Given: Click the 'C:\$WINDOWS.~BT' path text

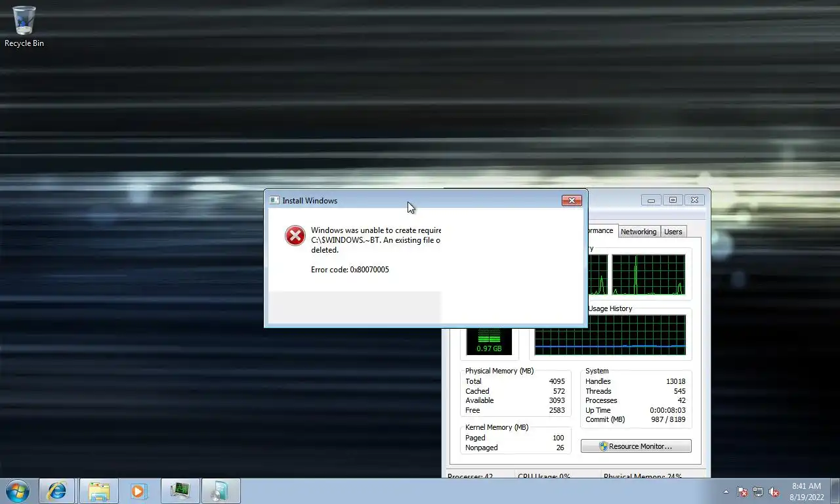Looking at the screenshot, I should click(x=345, y=240).
